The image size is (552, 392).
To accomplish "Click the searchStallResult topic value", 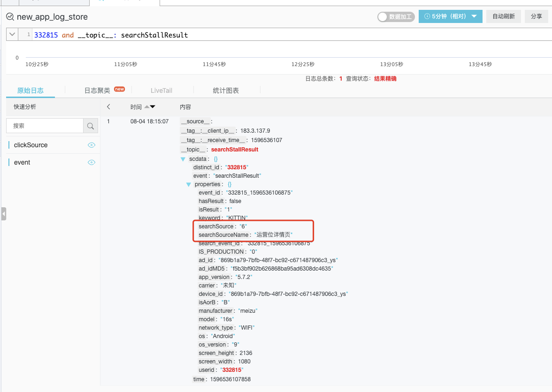I will (235, 150).
